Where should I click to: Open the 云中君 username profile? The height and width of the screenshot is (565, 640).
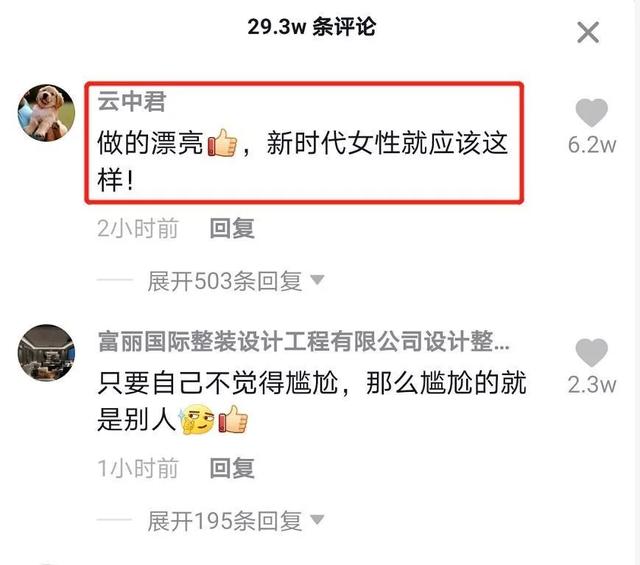[131, 101]
